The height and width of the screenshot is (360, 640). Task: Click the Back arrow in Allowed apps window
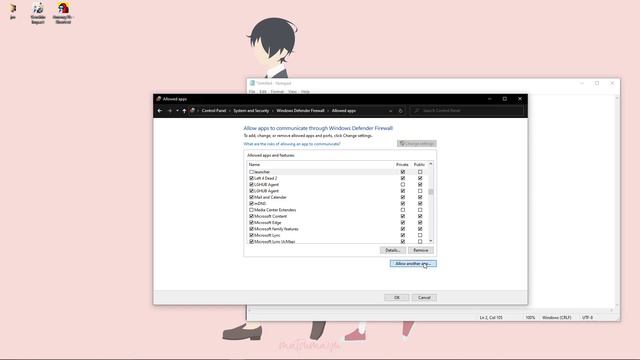click(x=160, y=111)
